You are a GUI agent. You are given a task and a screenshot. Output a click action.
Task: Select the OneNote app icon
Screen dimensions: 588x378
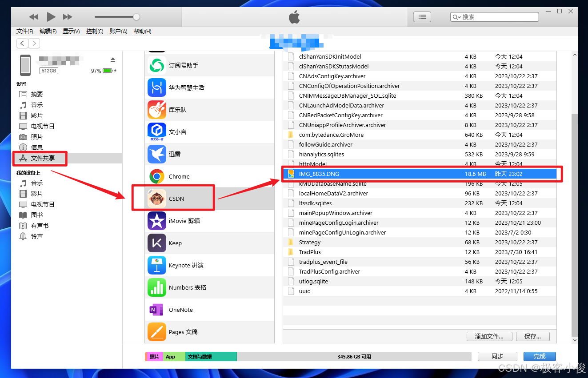click(157, 310)
